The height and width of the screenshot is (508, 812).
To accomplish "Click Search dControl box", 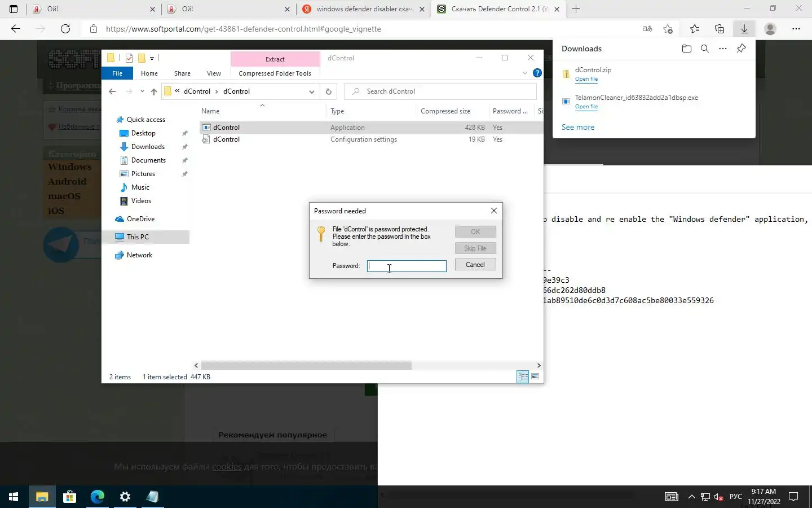I will click(440, 91).
